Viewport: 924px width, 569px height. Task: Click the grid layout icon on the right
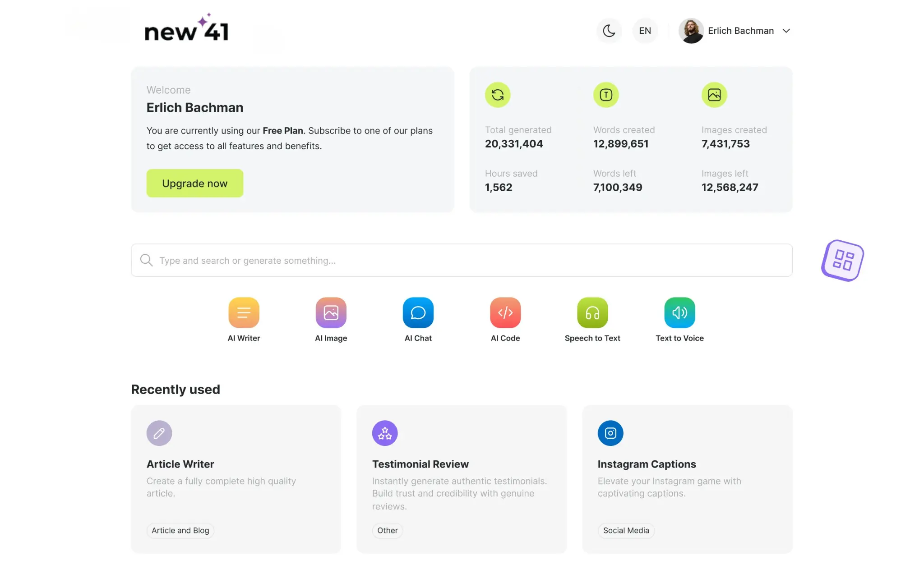point(843,260)
